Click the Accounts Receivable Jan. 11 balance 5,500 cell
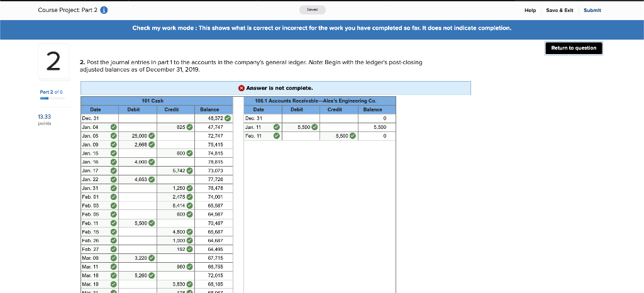The image size is (644, 293). [x=377, y=127]
